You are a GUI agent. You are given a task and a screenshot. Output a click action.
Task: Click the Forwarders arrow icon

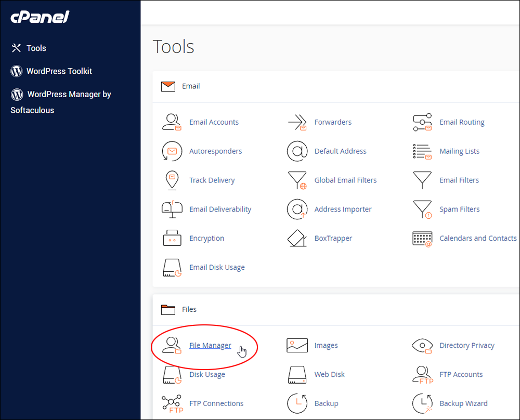pos(297,122)
